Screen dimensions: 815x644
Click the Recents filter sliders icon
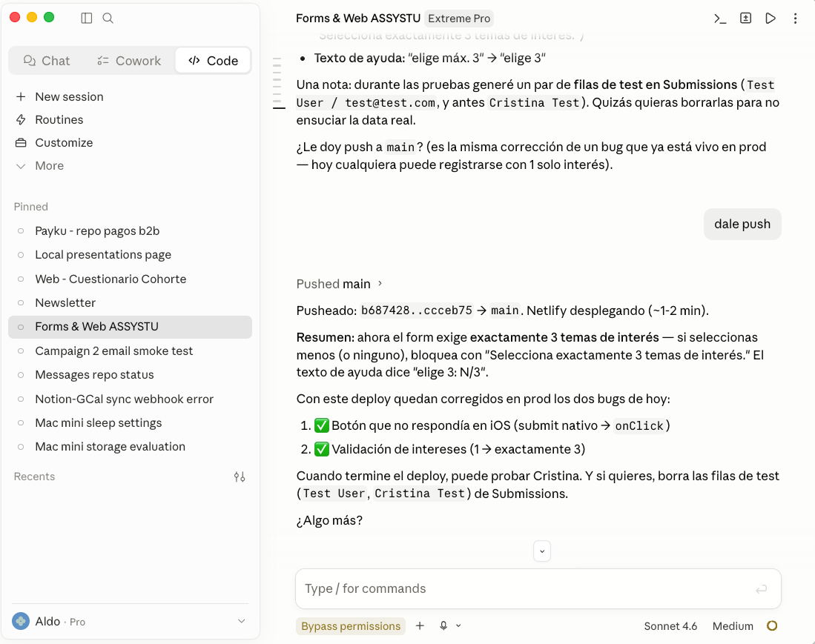click(239, 477)
